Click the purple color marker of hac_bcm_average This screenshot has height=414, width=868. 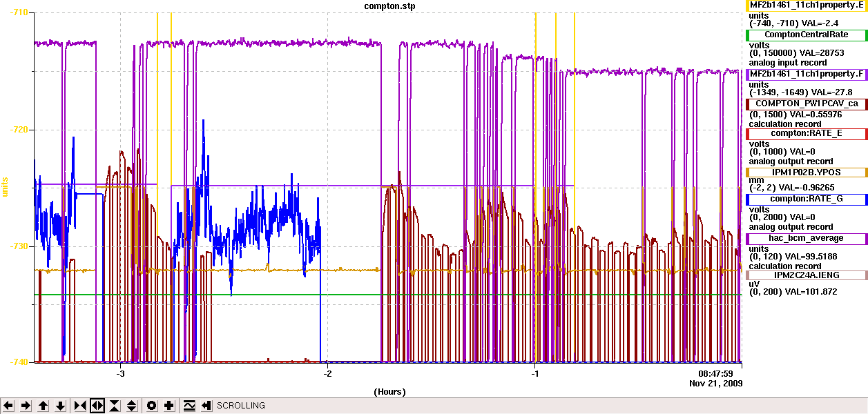point(748,239)
